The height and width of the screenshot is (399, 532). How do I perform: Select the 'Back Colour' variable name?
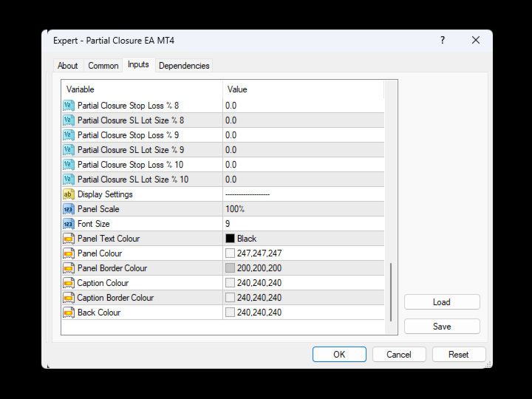pyautogui.click(x=99, y=312)
